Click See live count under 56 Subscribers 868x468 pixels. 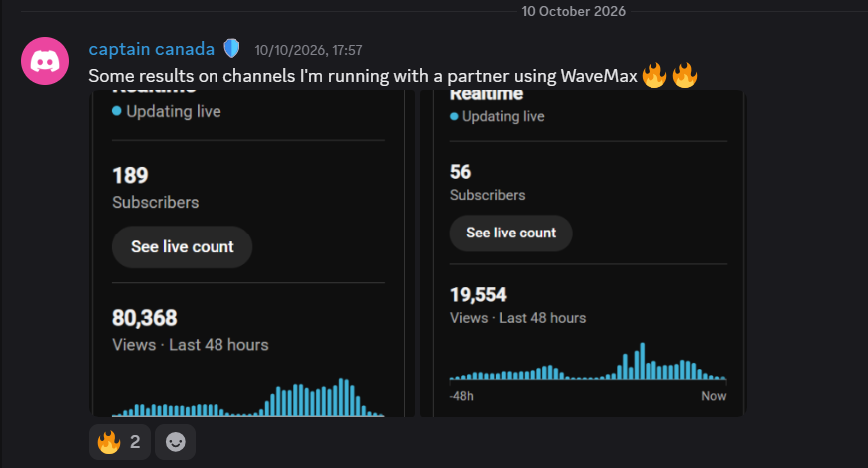pyautogui.click(x=511, y=234)
